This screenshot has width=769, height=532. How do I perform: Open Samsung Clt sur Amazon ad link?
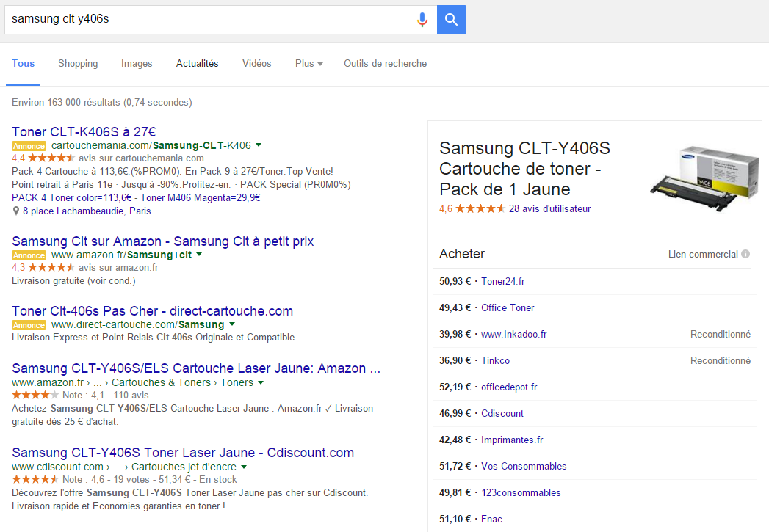(x=163, y=241)
